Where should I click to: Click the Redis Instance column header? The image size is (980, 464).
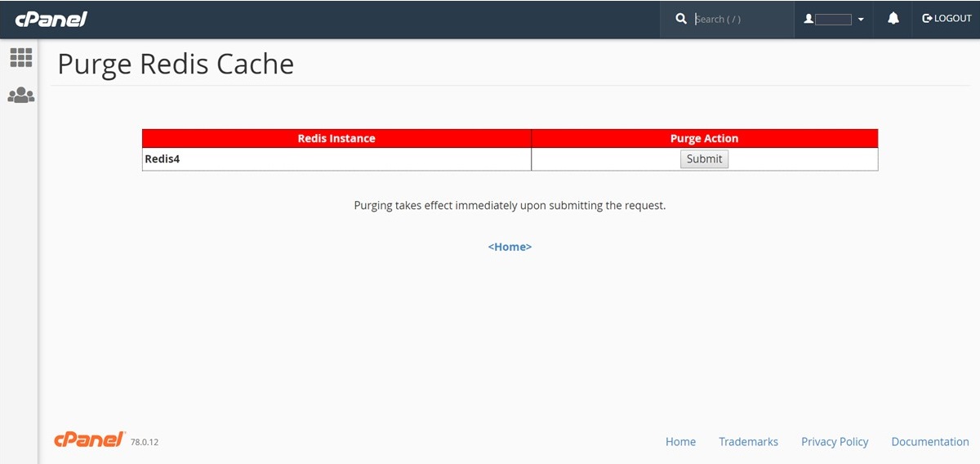[x=336, y=139]
